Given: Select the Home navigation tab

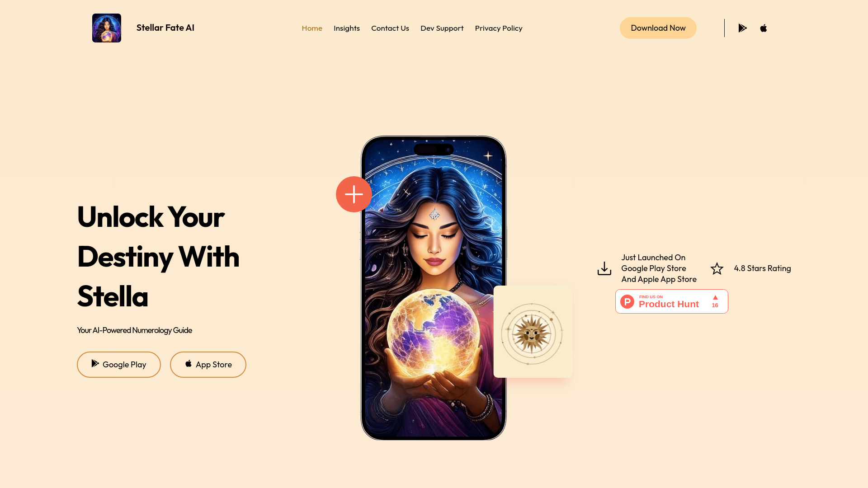Looking at the screenshot, I should 312,28.
